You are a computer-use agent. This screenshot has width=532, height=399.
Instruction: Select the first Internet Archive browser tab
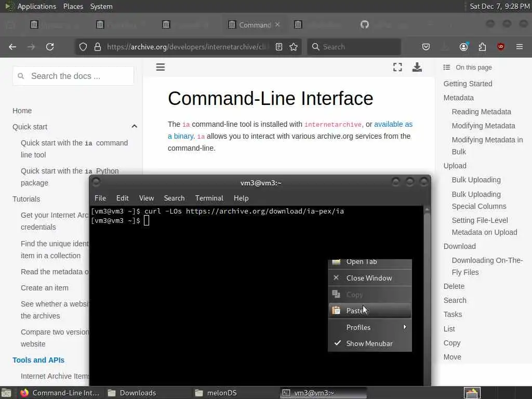34,24
